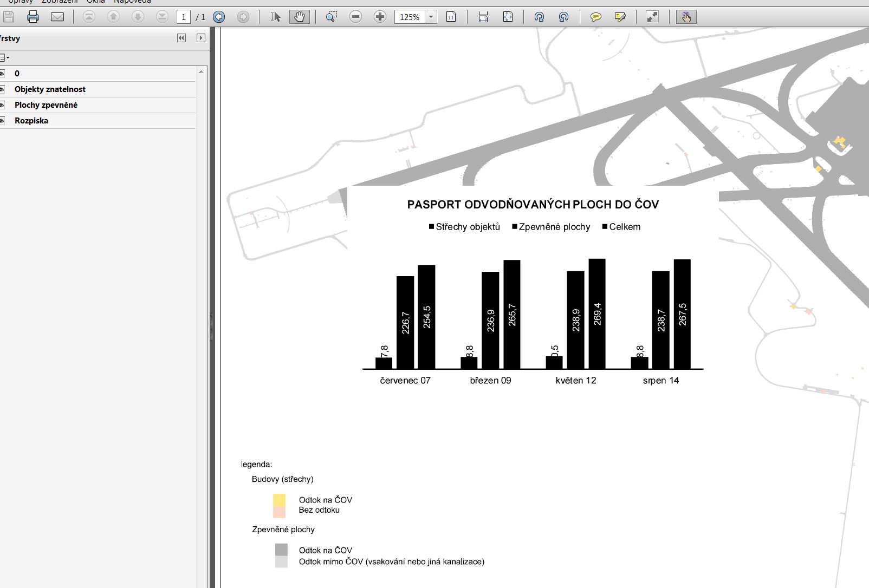Switch to full screen reading mode
869x588 pixels.
click(x=652, y=17)
